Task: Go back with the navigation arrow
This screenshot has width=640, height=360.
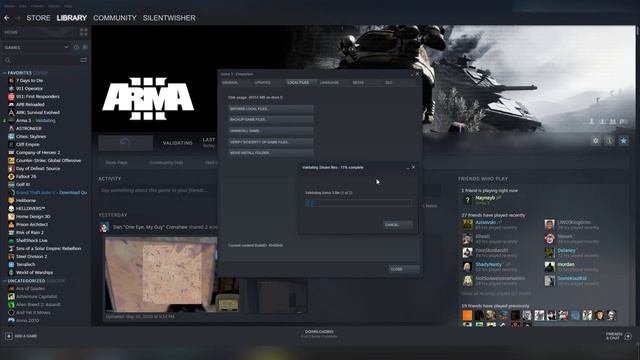Action: click(7, 18)
